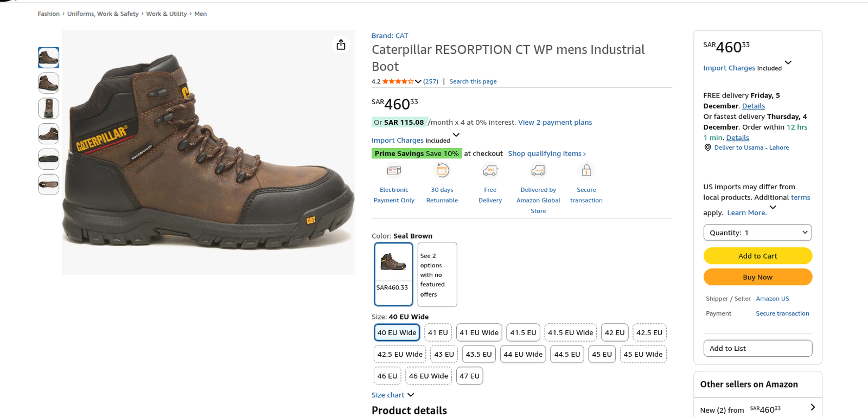The image size is (868, 417).
Task: Click the 30 days Returnable icon
Action: pos(442,171)
